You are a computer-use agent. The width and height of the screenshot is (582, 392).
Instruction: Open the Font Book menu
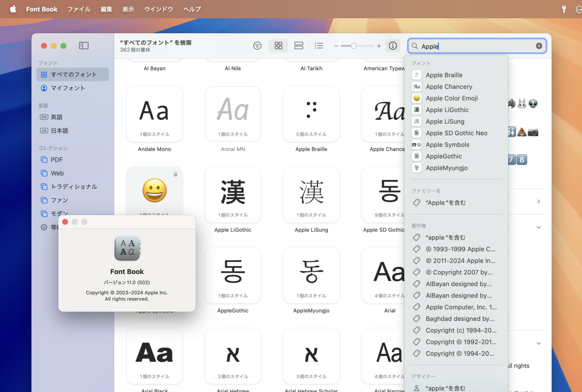[42, 9]
